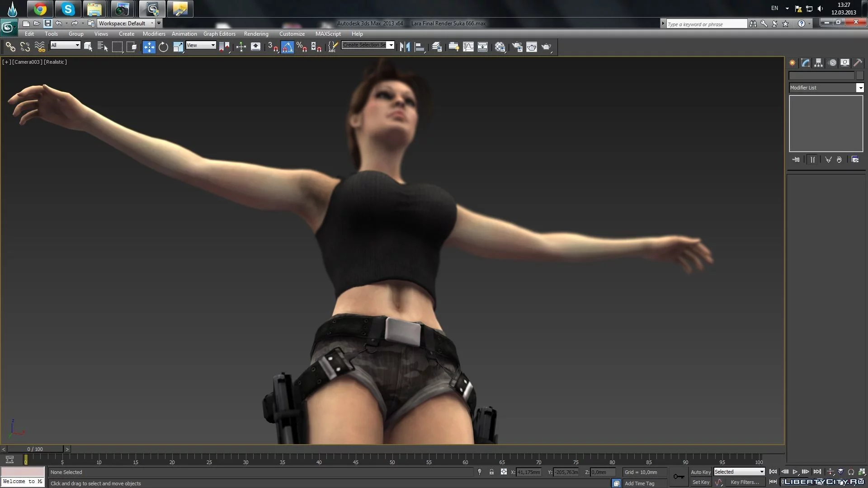
Task: Toggle Window/Crossing selection mode
Action: tap(132, 47)
